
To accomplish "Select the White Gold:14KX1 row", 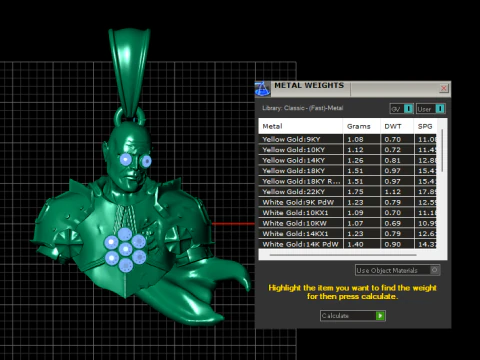I will [x=347, y=234].
